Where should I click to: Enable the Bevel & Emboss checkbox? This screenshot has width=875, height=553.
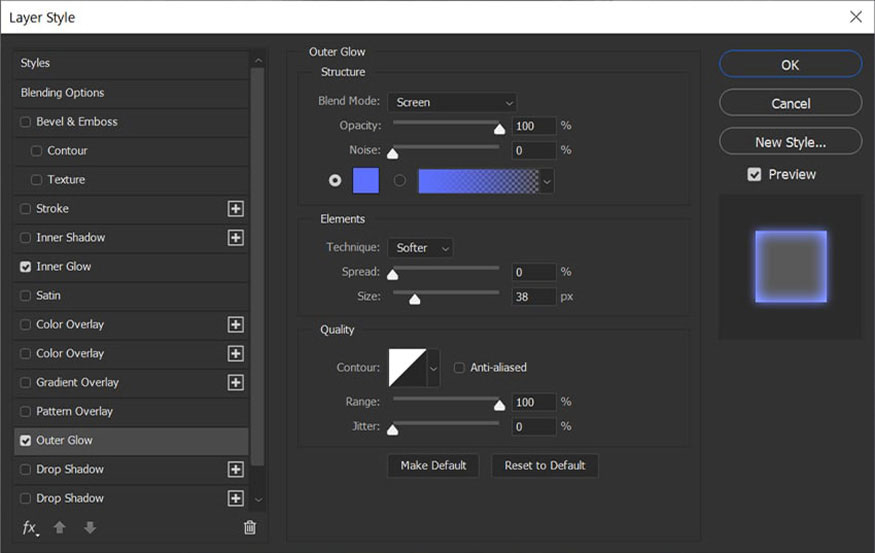26,122
